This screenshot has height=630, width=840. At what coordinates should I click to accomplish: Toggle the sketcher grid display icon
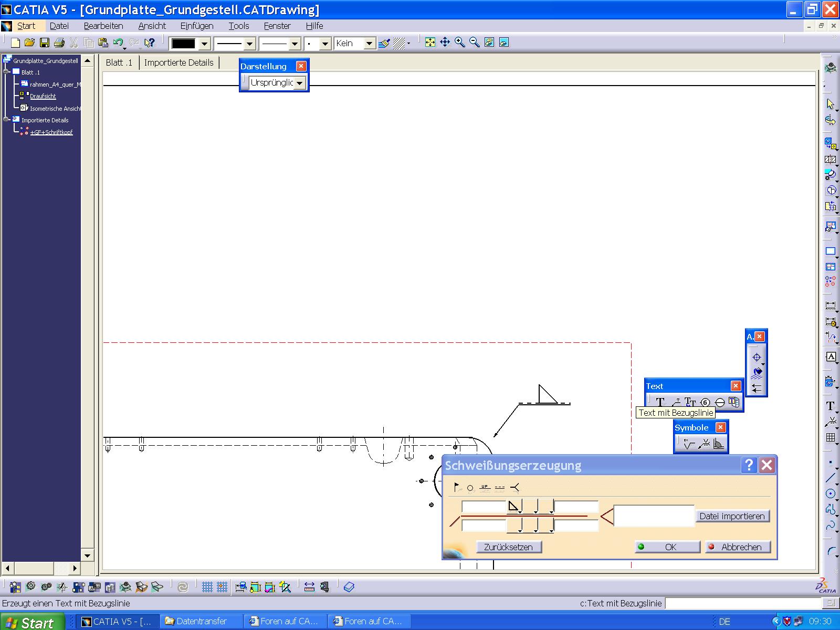click(x=207, y=587)
